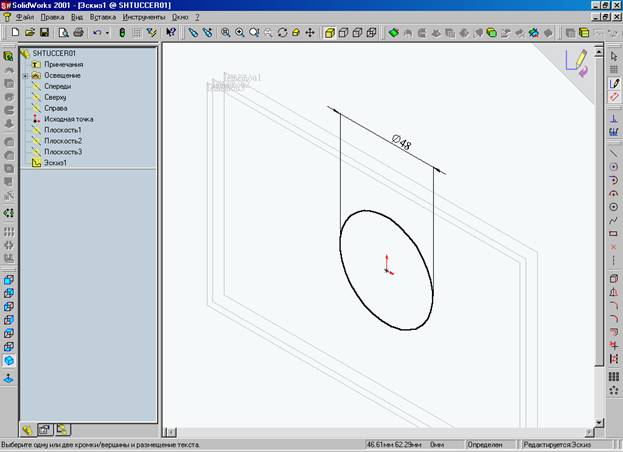Click the Save icon in toolbar
The image size is (623, 452).
[42, 33]
